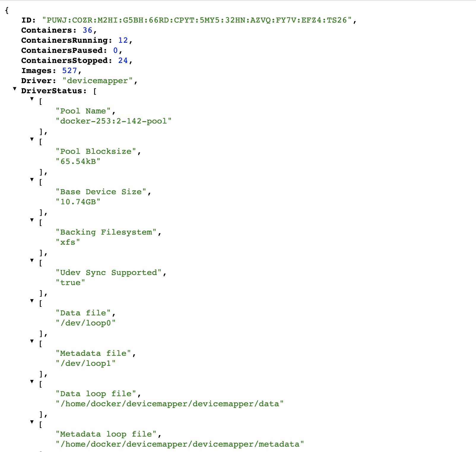Click the "10.74GB" value

coord(78,202)
